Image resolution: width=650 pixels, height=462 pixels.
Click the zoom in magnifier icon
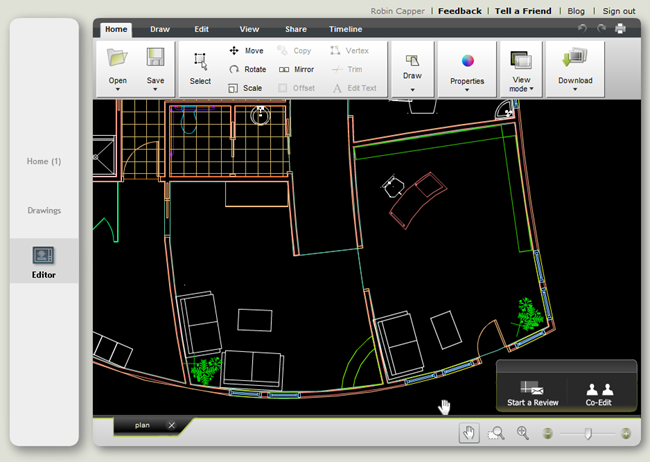(522, 433)
